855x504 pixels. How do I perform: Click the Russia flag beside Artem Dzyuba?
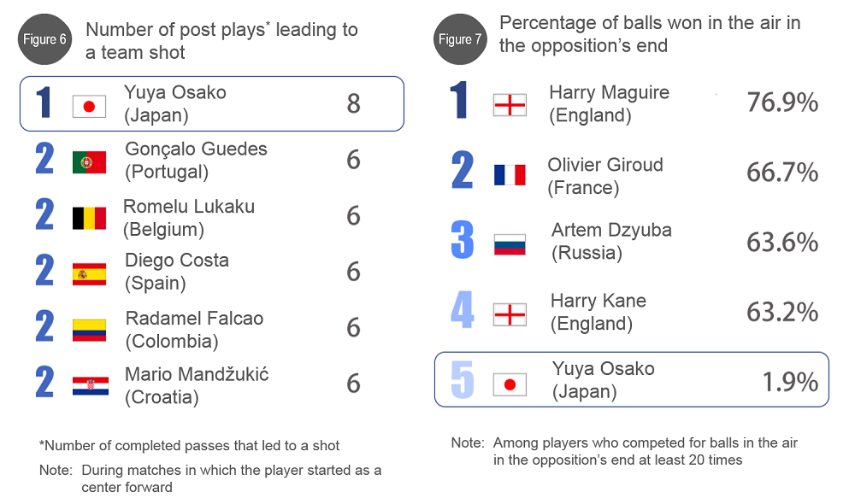(x=510, y=244)
